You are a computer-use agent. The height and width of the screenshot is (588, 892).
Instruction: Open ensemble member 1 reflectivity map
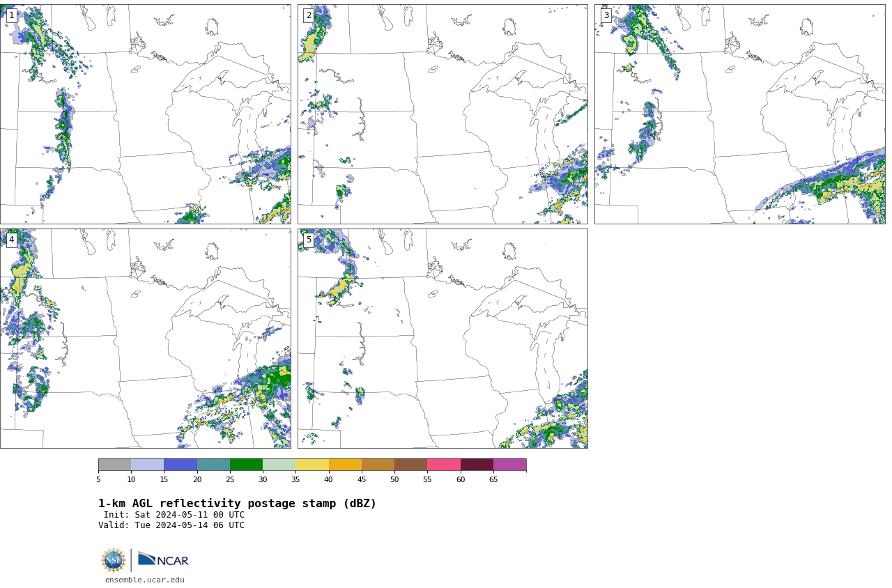(x=146, y=114)
